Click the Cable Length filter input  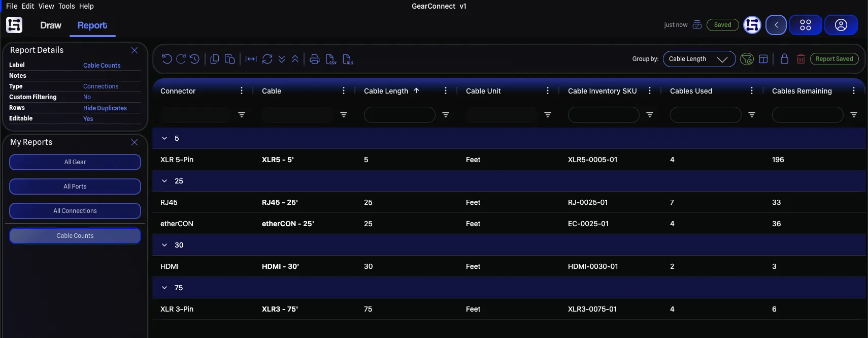pyautogui.click(x=399, y=115)
